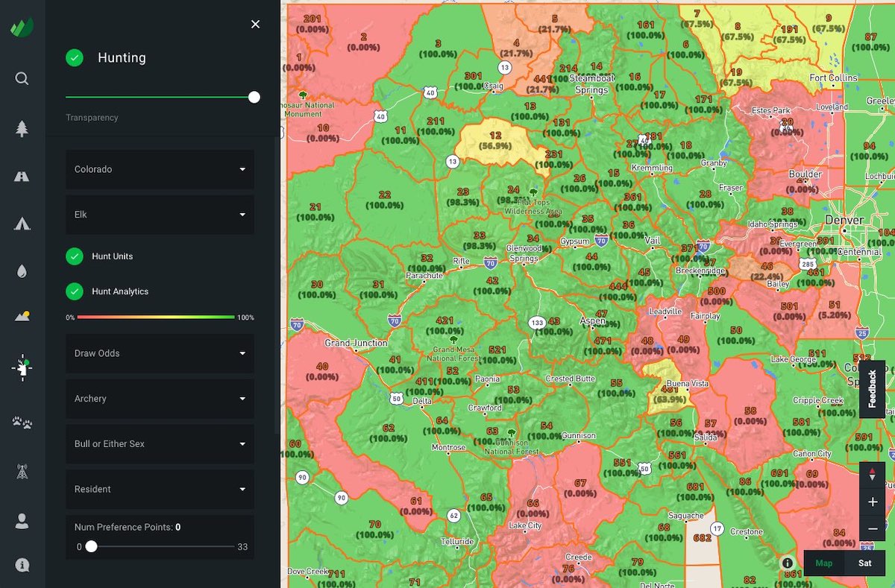The height and width of the screenshot is (588, 895).
Task: Switch to the Map view tab
Action: pos(823,563)
